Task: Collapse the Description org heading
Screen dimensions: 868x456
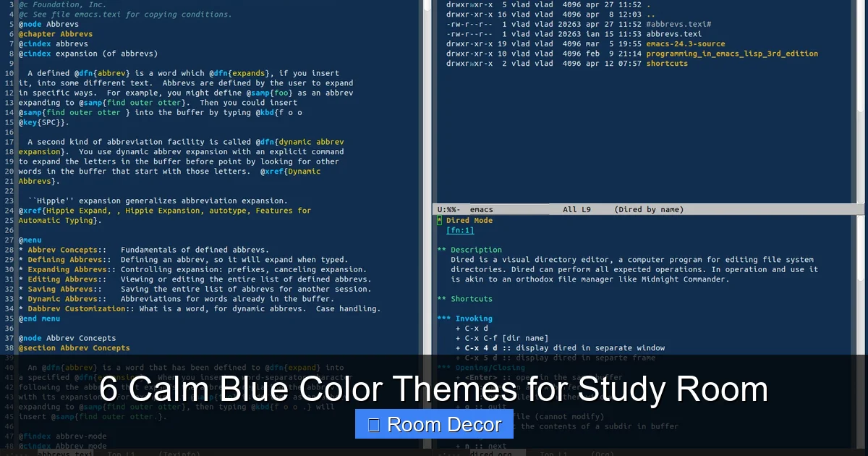Action: [x=469, y=250]
